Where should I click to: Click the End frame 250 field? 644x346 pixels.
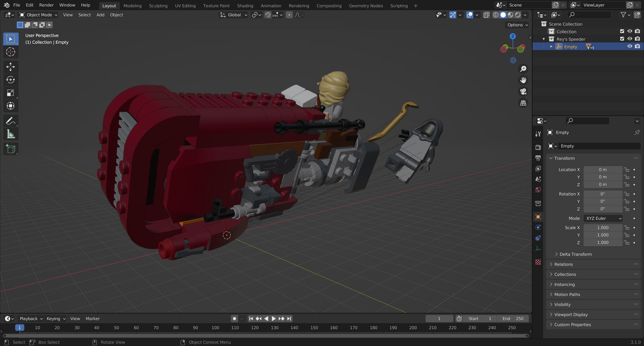(x=513, y=319)
